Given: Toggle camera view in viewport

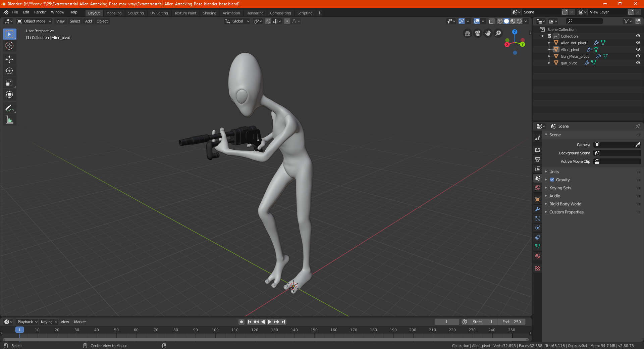Looking at the screenshot, I should 478,33.
